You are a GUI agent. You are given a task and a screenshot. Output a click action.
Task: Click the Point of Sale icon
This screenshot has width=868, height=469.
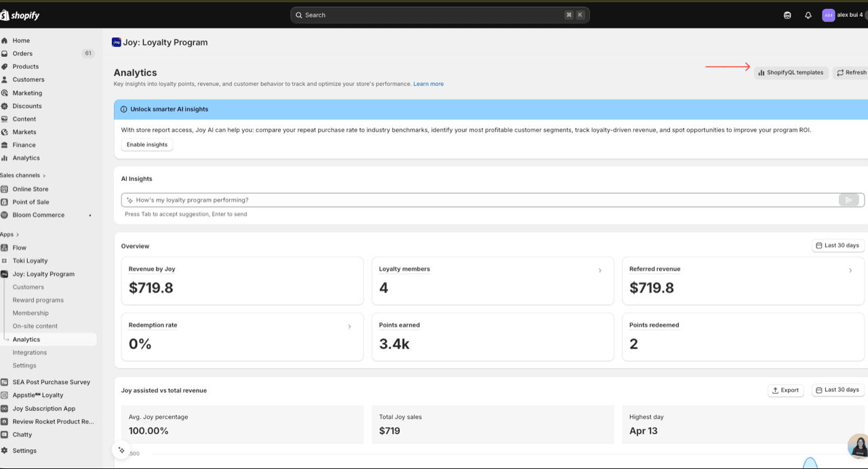pos(5,202)
